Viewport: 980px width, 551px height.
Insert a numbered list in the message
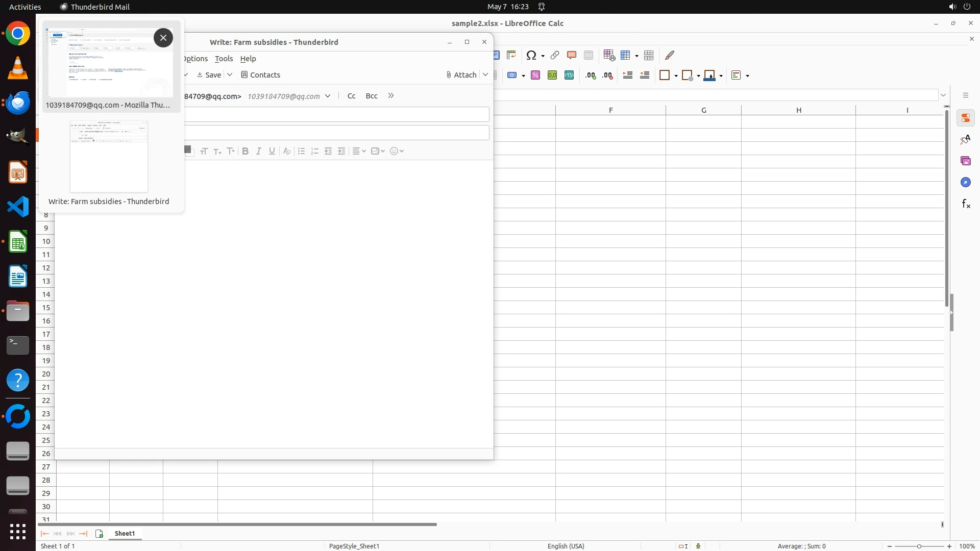click(314, 151)
